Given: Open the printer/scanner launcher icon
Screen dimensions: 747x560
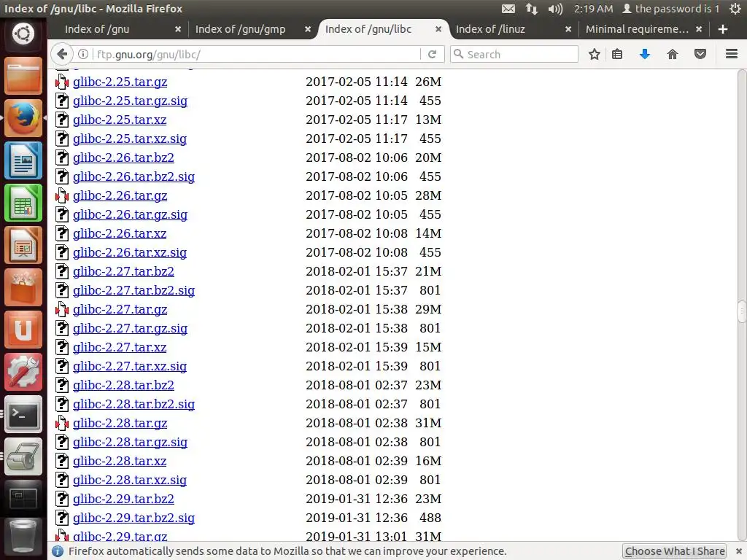Looking at the screenshot, I should pos(23,456).
